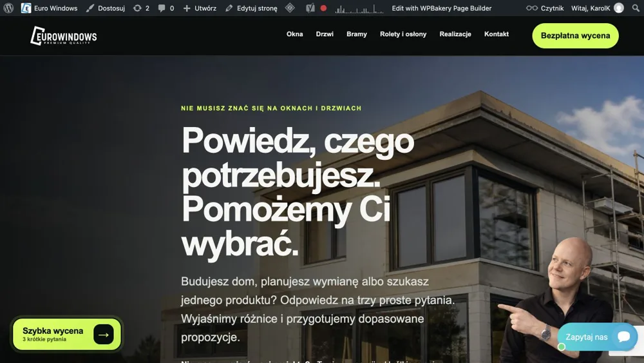The image size is (644, 363).
Task: Open the Euro Windows site menu
Action: point(50,8)
